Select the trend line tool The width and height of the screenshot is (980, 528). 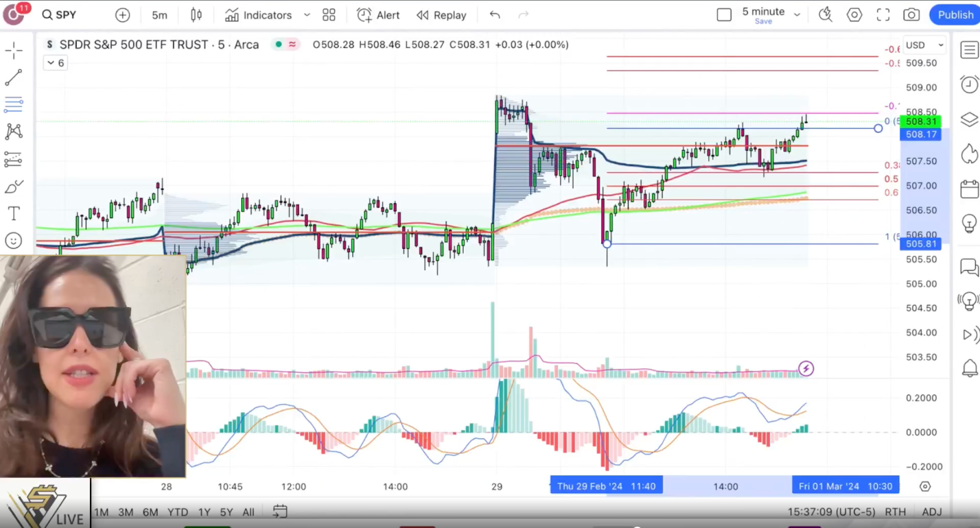coord(13,77)
